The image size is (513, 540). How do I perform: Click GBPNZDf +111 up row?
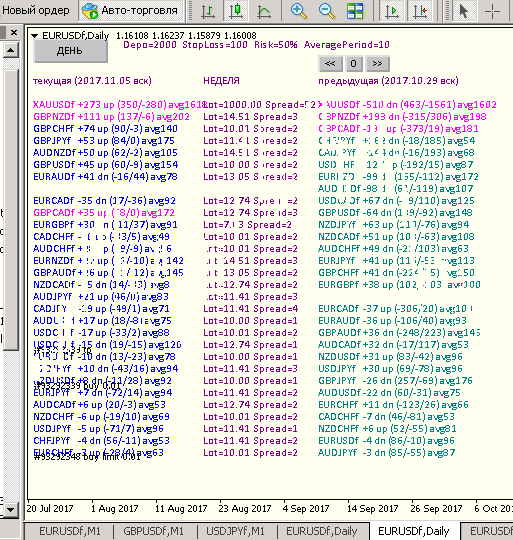tap(111, 117)
